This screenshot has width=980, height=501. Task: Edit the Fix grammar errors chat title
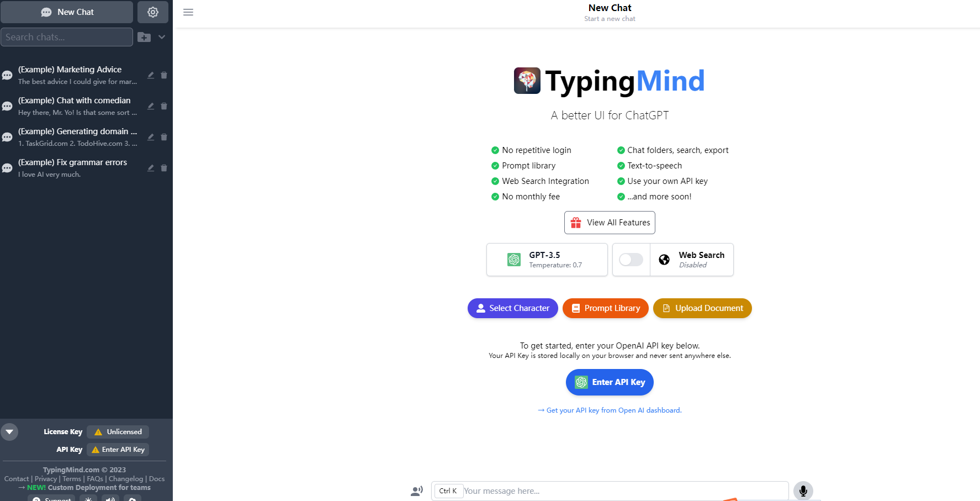point(151,168)
